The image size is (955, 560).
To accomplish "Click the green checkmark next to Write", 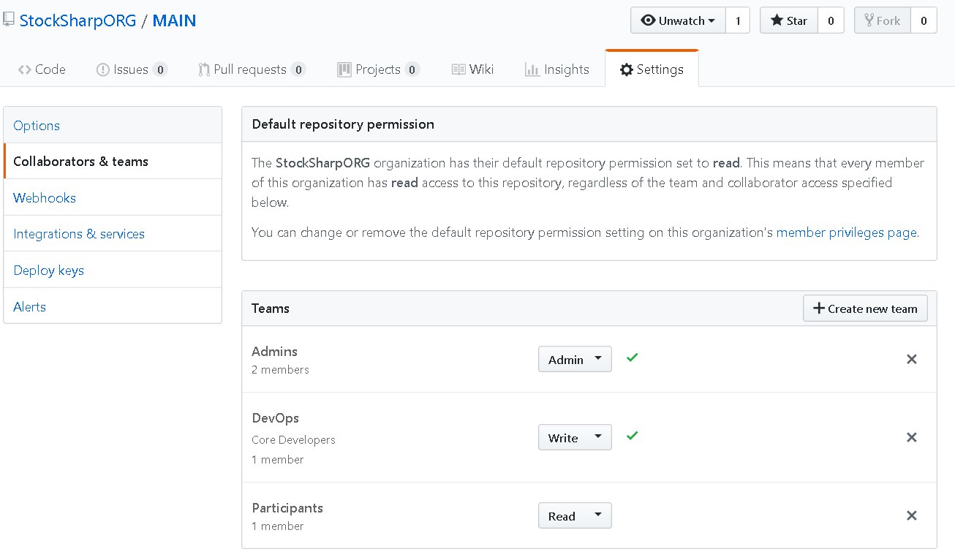I will (633, 436).
